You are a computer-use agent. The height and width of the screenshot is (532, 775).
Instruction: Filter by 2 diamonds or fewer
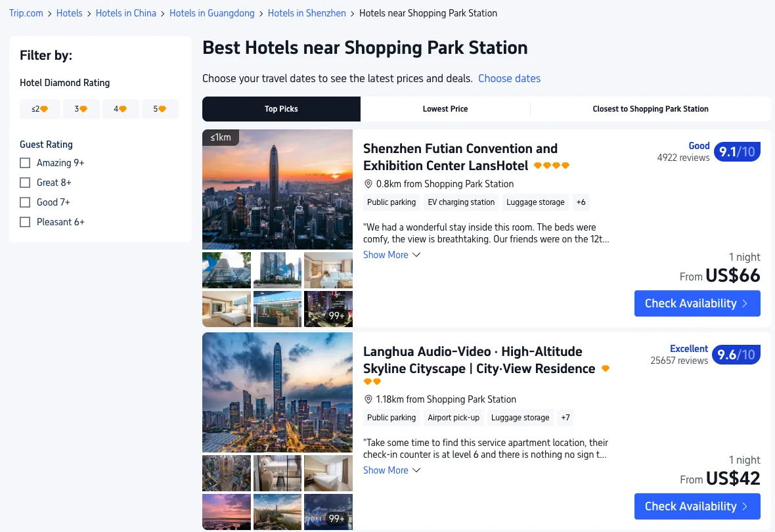pos(40,109)
